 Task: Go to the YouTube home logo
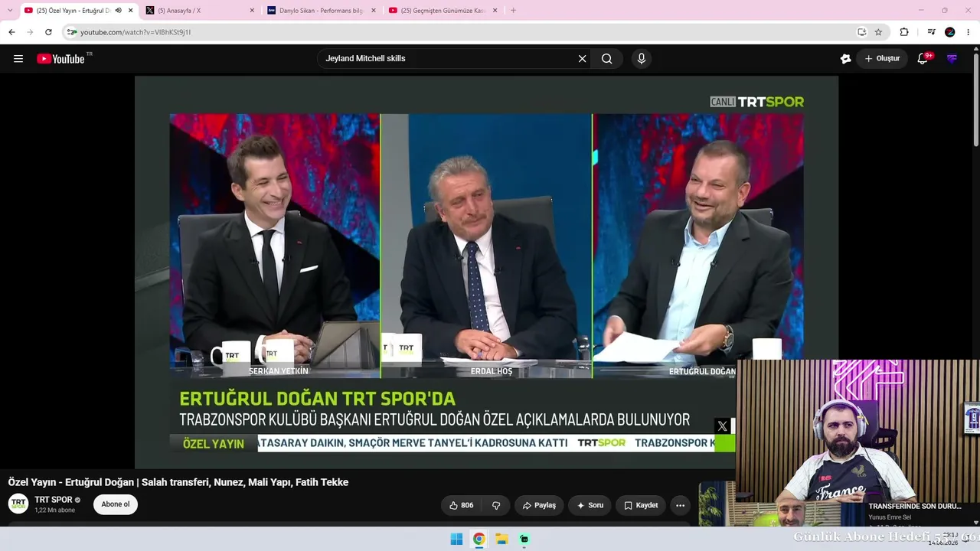point(60,59)
